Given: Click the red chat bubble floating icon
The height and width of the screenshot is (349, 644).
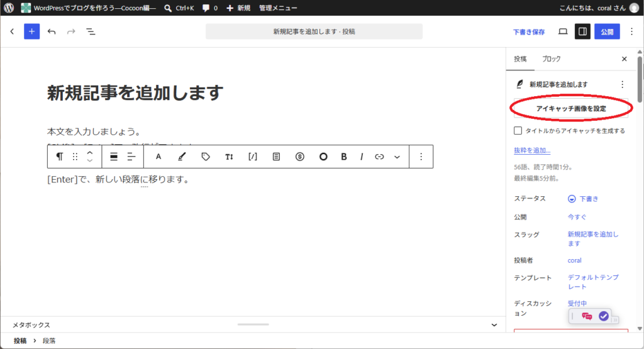Looking at the screenshot, I should [587, 316].
